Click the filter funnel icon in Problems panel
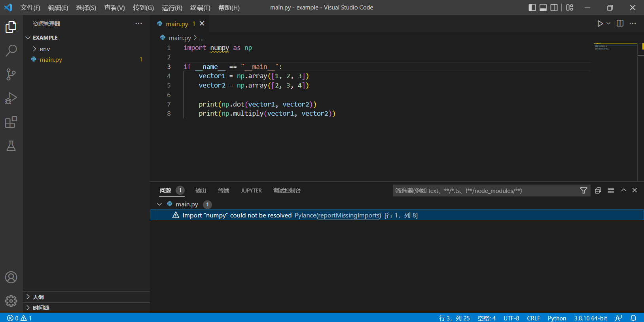This screenshot has height=322, width=644. pyautogui.click(x=583, y=191)
